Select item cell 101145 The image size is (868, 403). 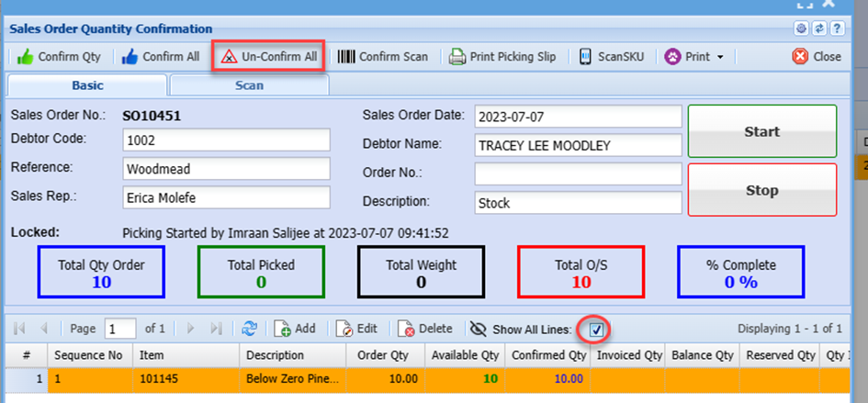[186, 380]
